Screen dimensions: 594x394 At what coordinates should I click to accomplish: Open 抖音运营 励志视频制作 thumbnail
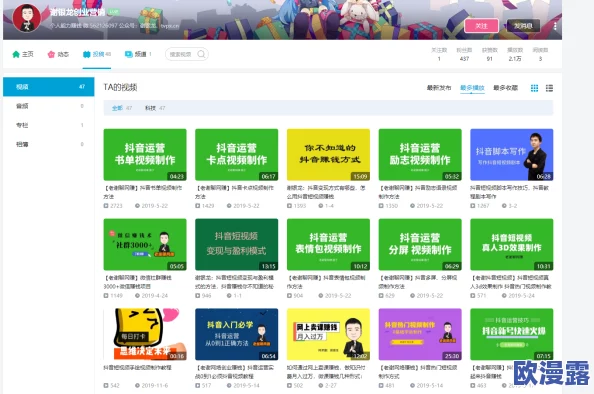[420, 155]
